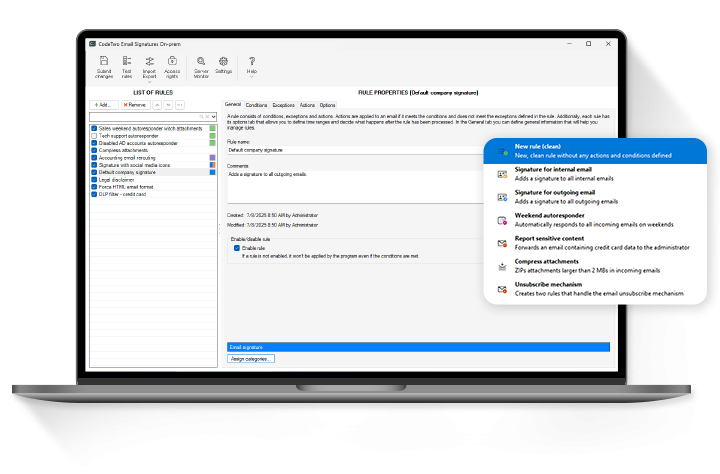Move selected rule up with arrow button
Viewport: 720px width, 474px height.
pyautogui.click(x=157, y=105)
